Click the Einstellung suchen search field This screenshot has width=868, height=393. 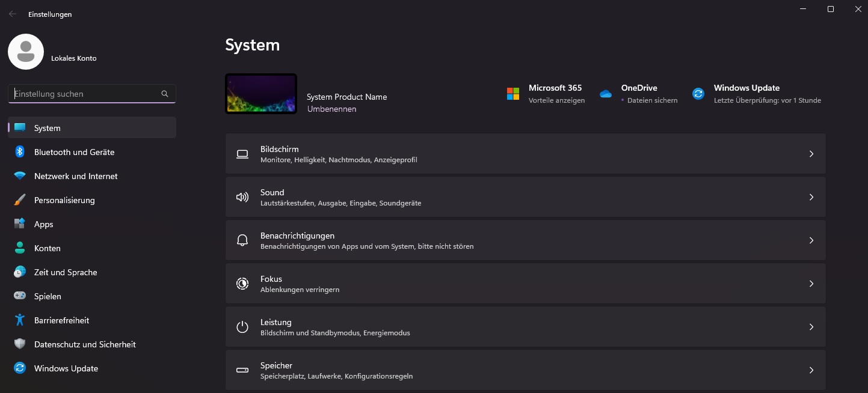[91, 94]
